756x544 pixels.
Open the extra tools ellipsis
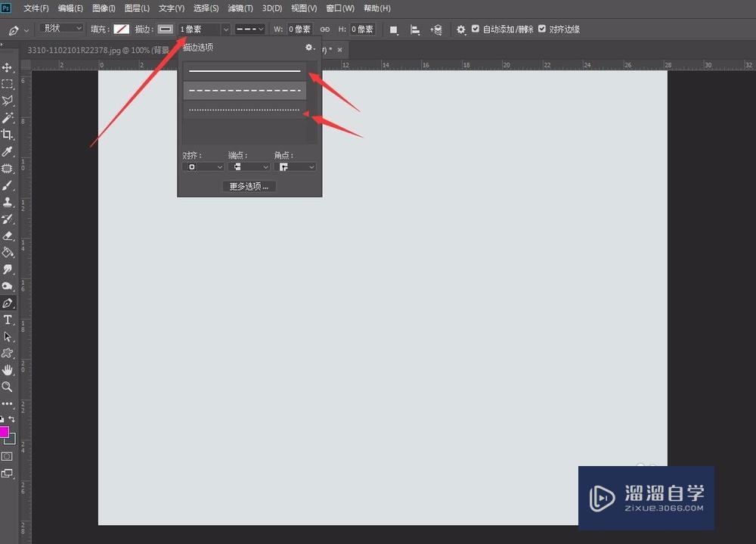(8, 403)
